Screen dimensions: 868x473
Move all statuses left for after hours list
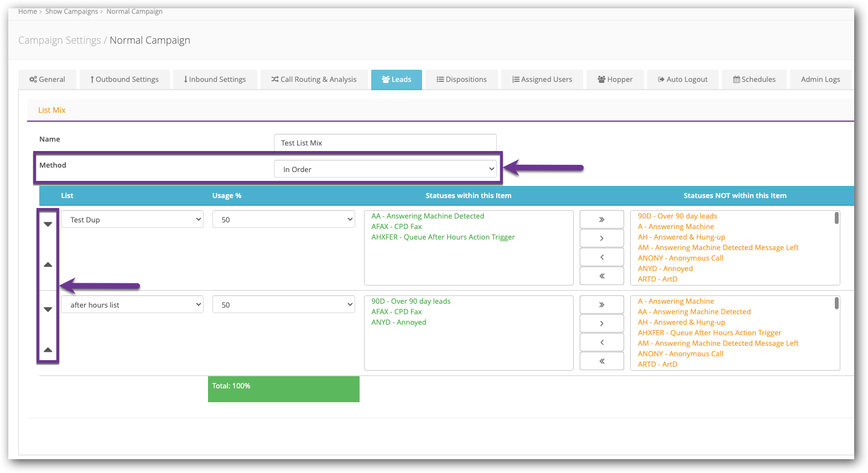coord(601,361)
